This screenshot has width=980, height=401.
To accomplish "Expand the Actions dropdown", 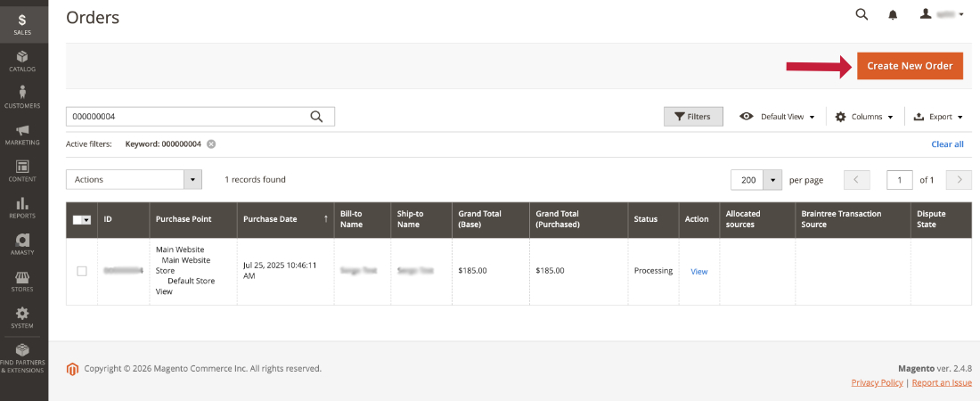I will coord(134,179).
